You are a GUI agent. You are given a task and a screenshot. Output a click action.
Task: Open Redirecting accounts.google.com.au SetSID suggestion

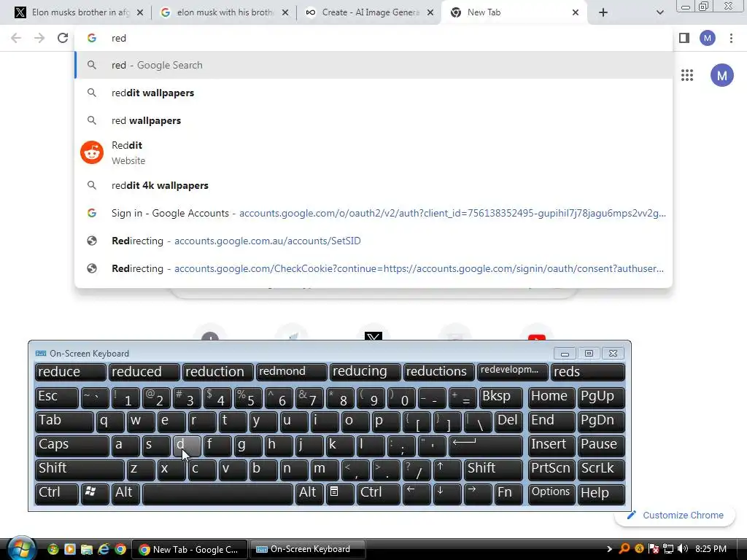(373, 241)
